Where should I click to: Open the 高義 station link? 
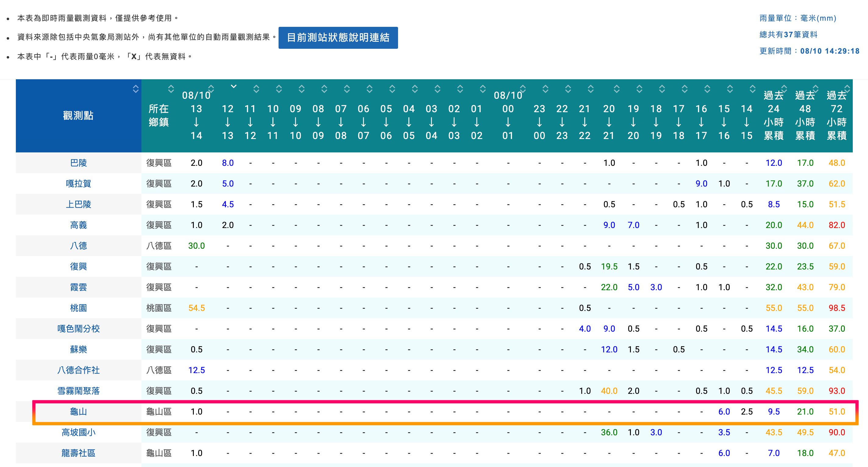[79, 225]
